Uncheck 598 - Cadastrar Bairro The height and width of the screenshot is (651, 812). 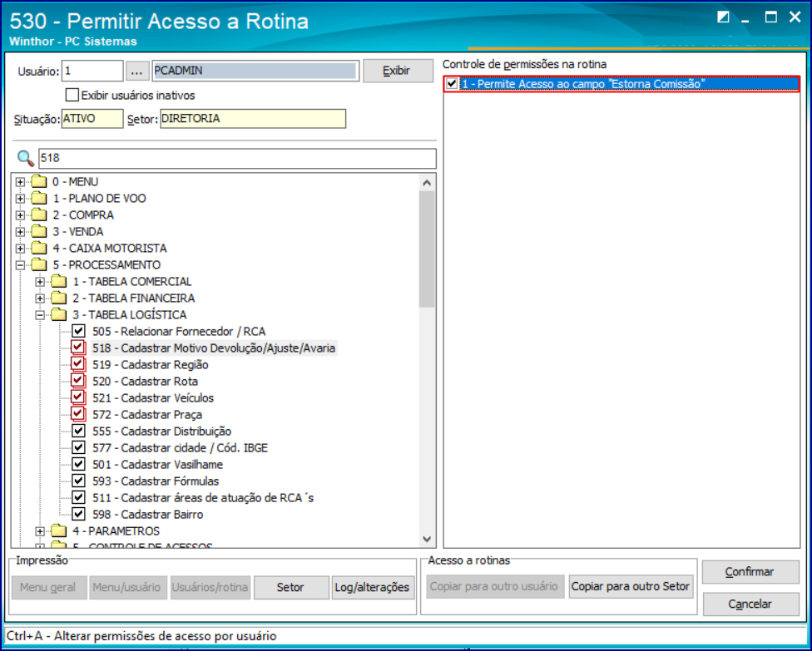78,514
